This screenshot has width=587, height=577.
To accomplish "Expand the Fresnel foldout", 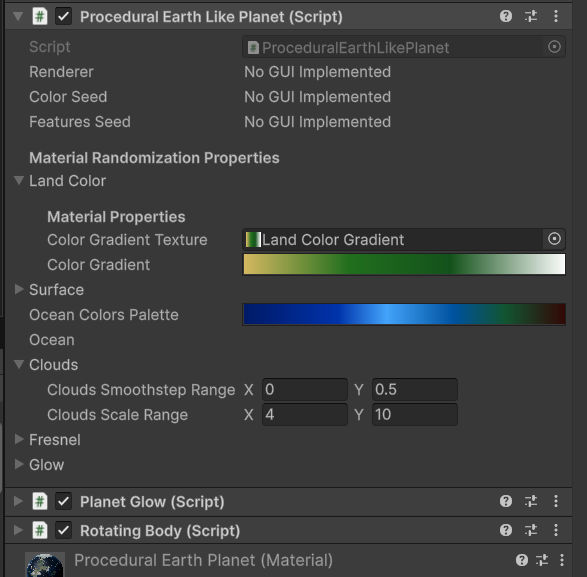I will pyautogui.click(x=19, y=439).
